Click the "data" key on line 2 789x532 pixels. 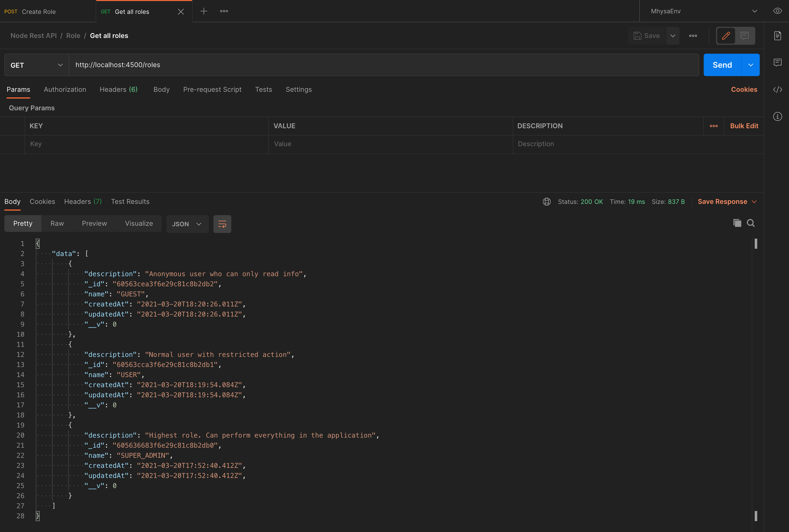point(64,254)
